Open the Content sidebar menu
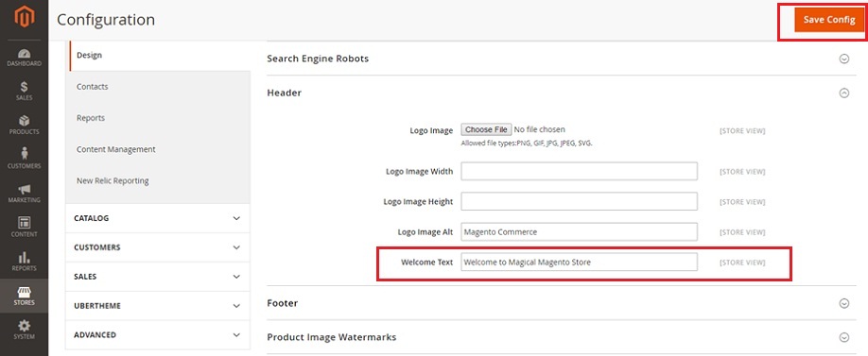 click(x=24, y=228)
